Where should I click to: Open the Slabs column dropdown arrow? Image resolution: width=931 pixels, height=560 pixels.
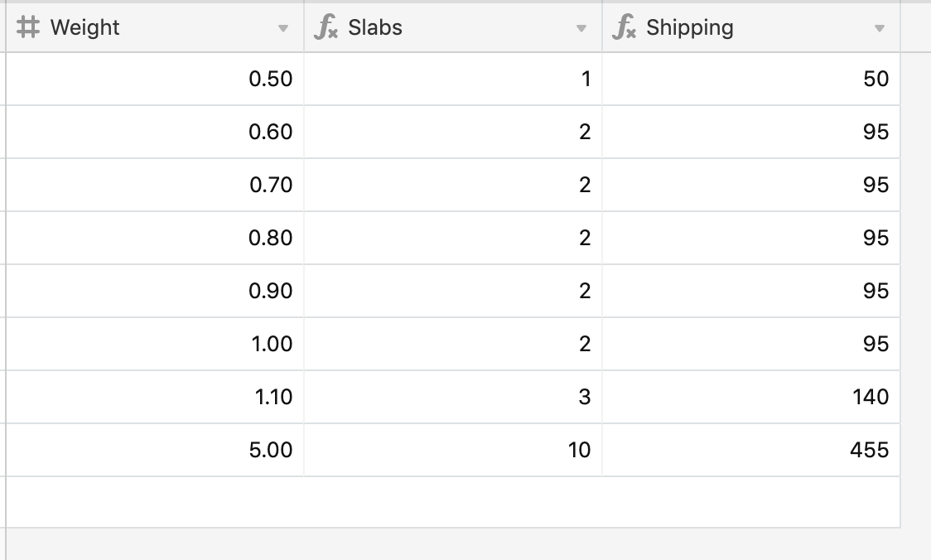[581, 28]
